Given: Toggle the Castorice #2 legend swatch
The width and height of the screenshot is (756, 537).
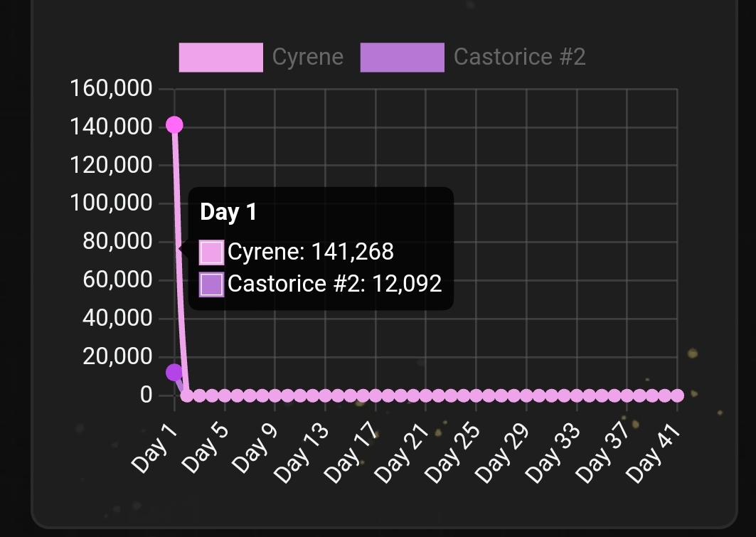Looking at the screenshot, I should point(402,58).
